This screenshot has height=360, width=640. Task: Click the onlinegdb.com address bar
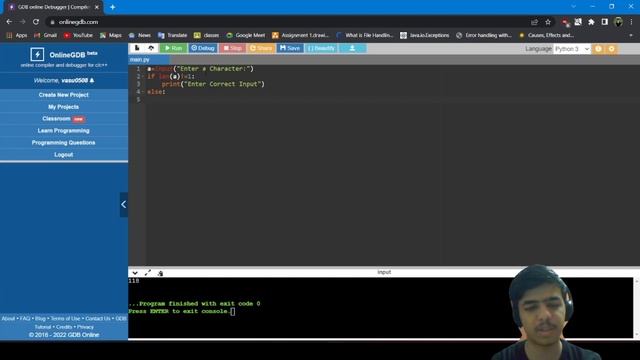click(x=286, y=22)
